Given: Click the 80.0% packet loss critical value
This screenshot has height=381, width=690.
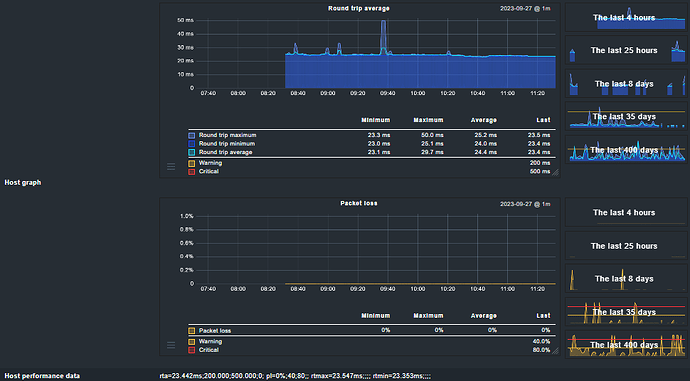Looking at the screenshot, I should pos(541,350).
